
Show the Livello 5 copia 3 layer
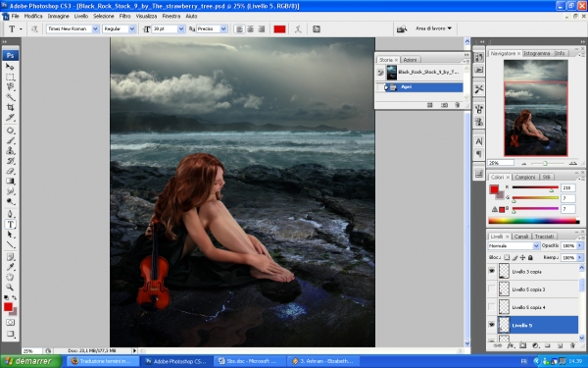pyautogui.click(x=492, y=289)
